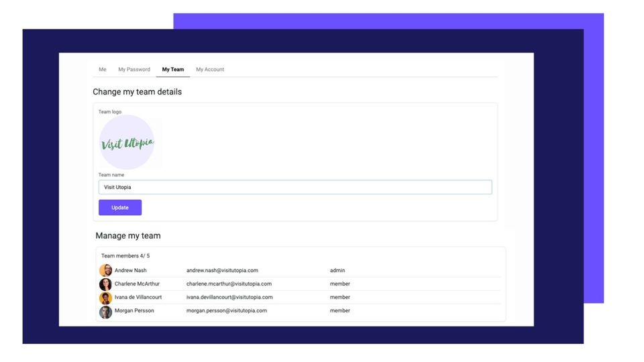
Task: Click the Team logo label
Action: (x=109, y=112)
